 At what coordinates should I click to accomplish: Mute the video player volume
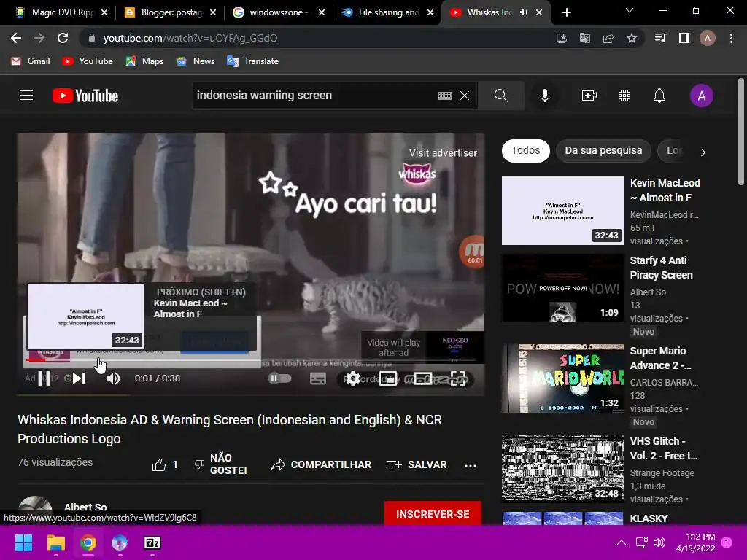[x=113, y=378]
